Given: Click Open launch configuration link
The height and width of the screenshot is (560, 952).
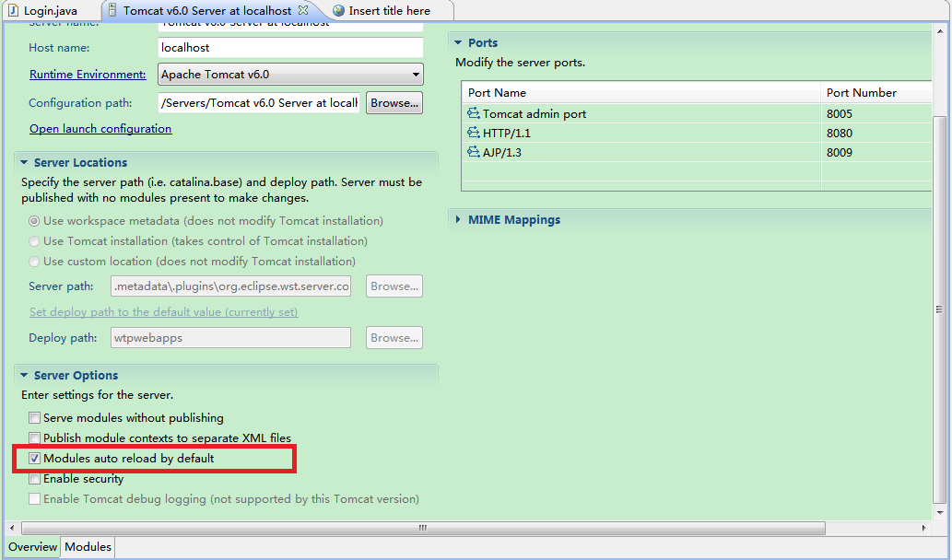Looking at the screenshot, I should coord(100,129).
